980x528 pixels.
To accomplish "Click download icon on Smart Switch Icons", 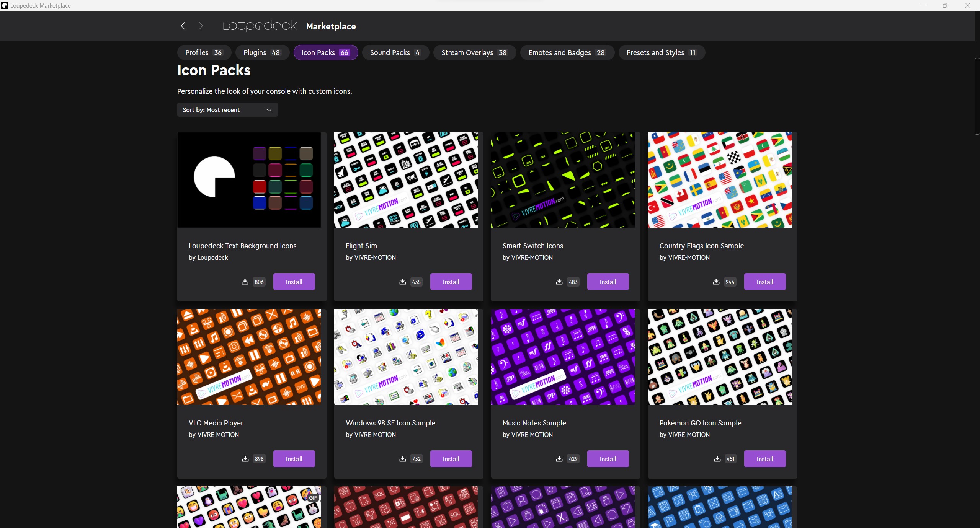I will [559, 282].
